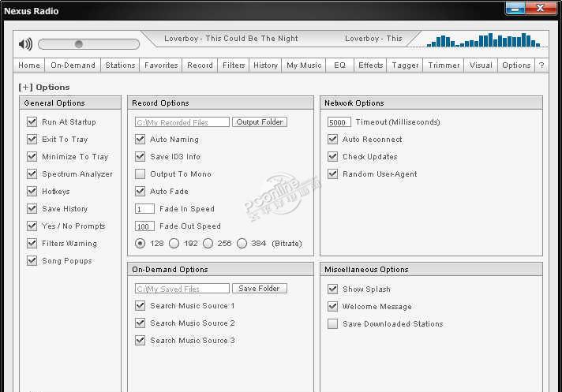Adjust the volume slider knob
Screen dimensions: 562x392
point(78,44)
